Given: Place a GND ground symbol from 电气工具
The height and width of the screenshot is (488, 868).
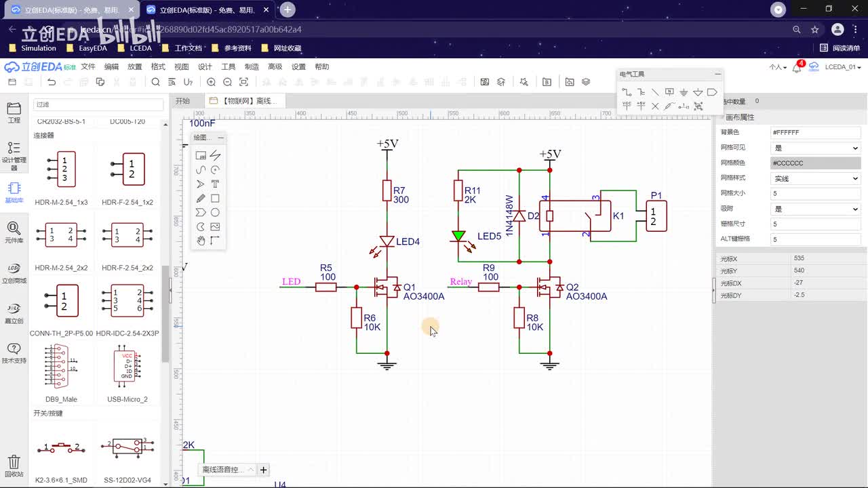Looking at the screenshot, I should [x=684, y=92].
